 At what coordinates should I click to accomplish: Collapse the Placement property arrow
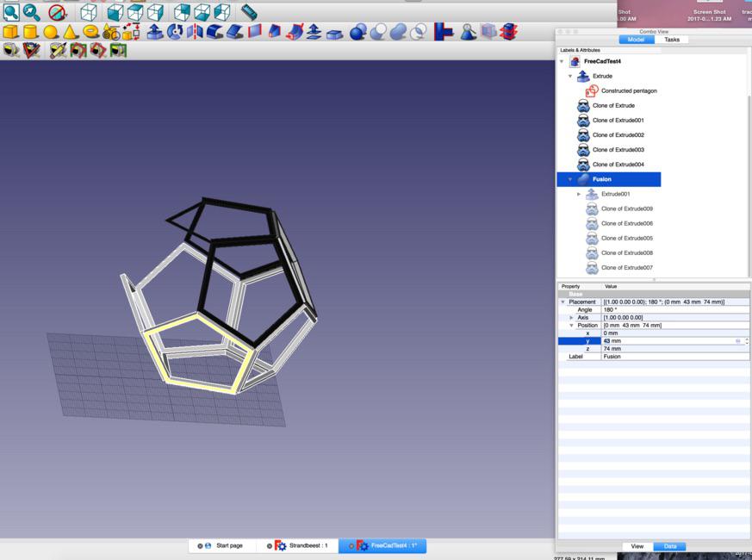pos(562,302)
